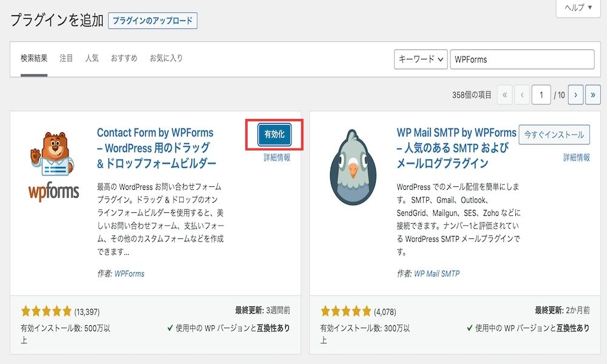Open the おすすめ tab
The image size is (607, 364).
coord(124,58)
